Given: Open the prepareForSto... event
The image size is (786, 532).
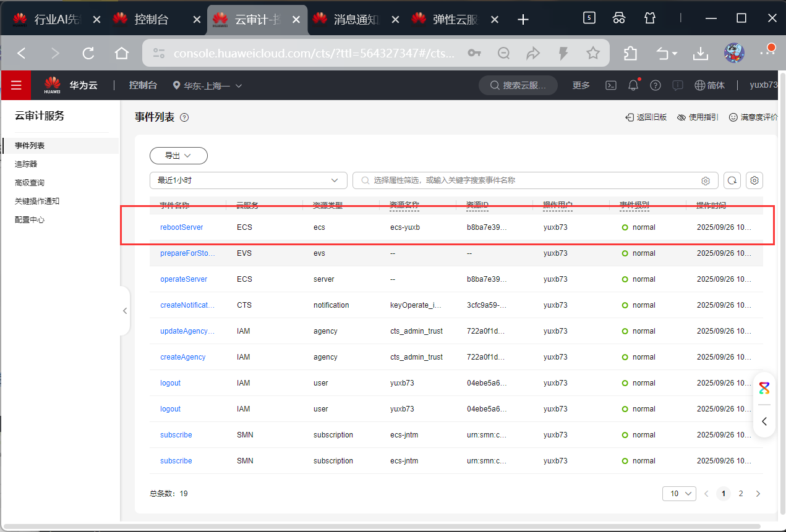Looking at the screenshot, I should coord(187,253).
